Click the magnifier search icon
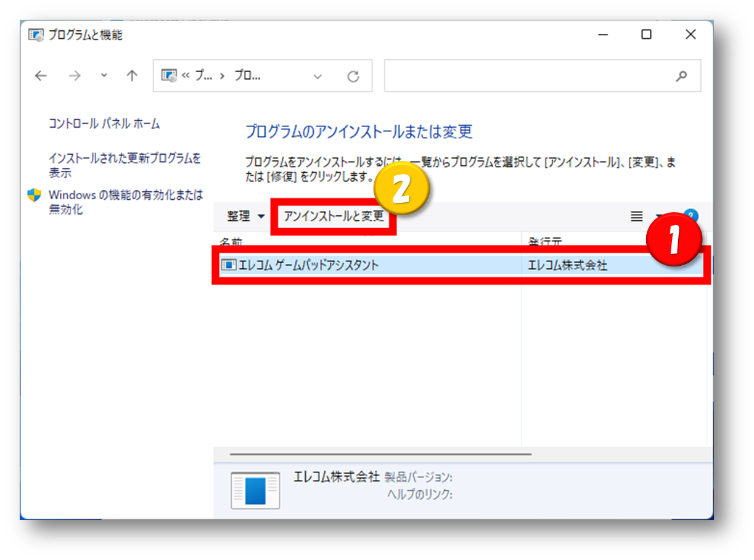 681,76
